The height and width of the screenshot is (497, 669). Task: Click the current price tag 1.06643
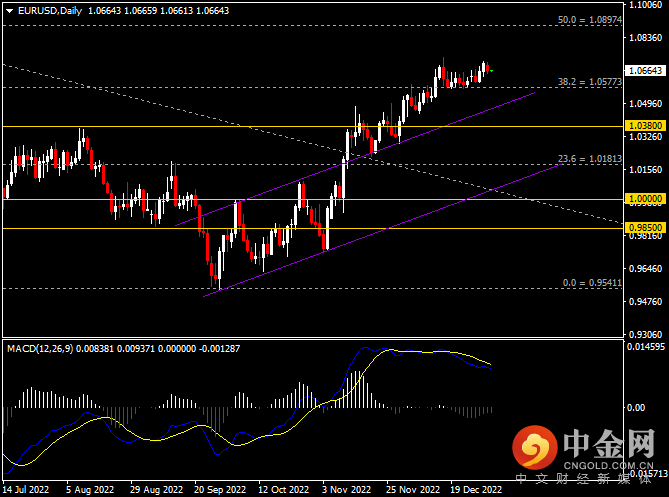coord(643,71)
